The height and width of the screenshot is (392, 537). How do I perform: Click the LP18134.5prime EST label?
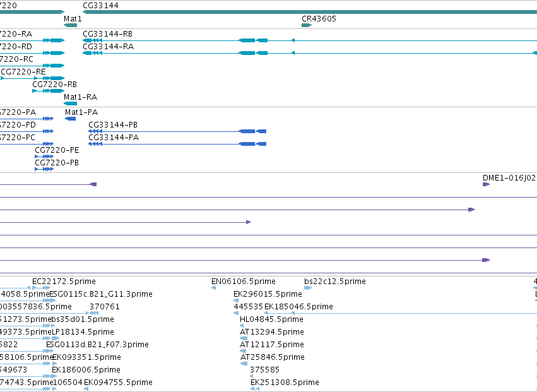[83, 332]
